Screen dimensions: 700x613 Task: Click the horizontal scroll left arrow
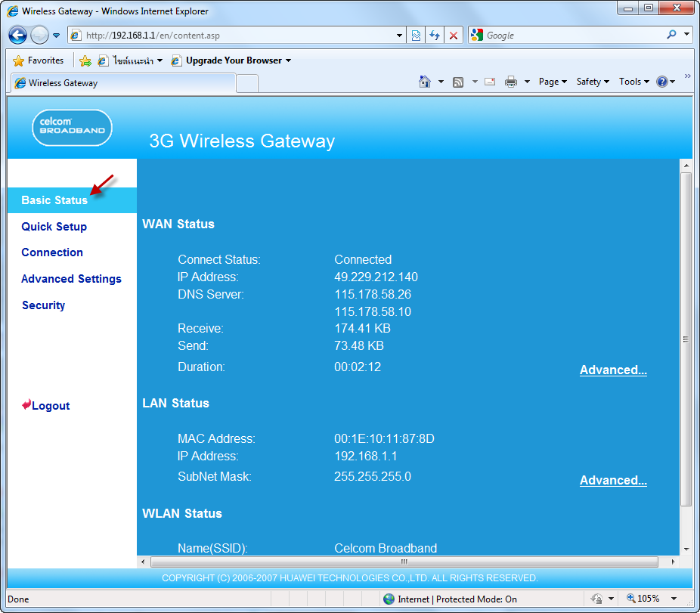pos(143,562)
